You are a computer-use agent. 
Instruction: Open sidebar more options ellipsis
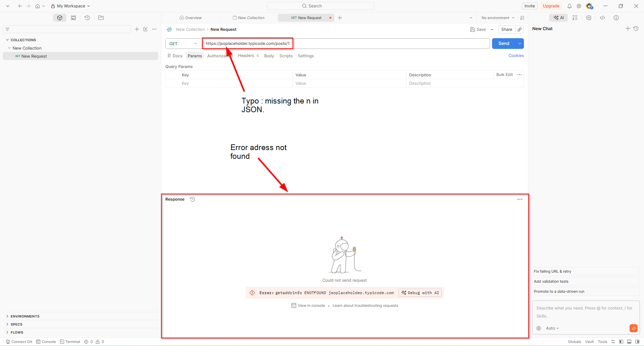point(154,29)
